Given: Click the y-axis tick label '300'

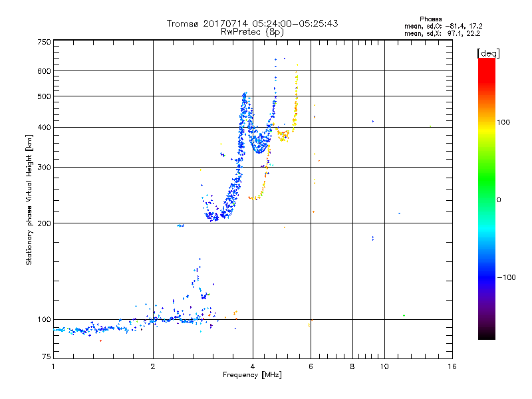Looking at the screenshot, I should point(44,168).
